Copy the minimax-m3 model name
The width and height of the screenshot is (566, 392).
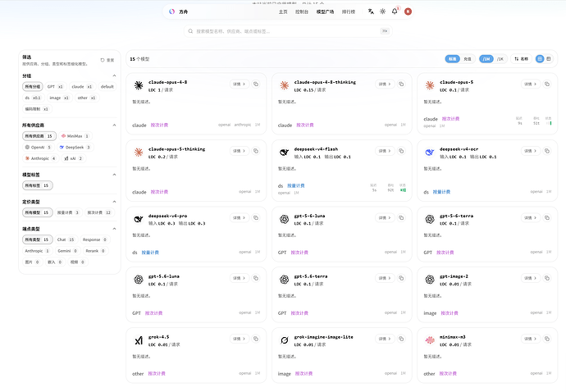pyautogui.click(x=547, y=339)
